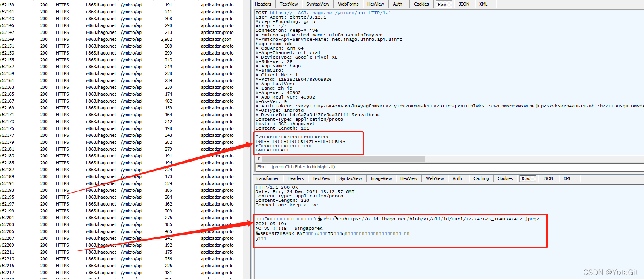Click body size 465 cell
Viewport: 644px width, 279px height.
169,231
